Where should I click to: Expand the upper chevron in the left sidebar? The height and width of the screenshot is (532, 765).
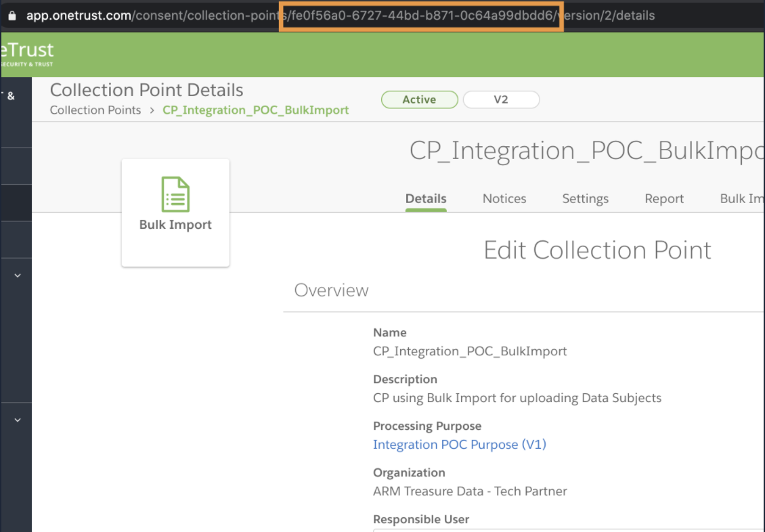tap(18, 275)
